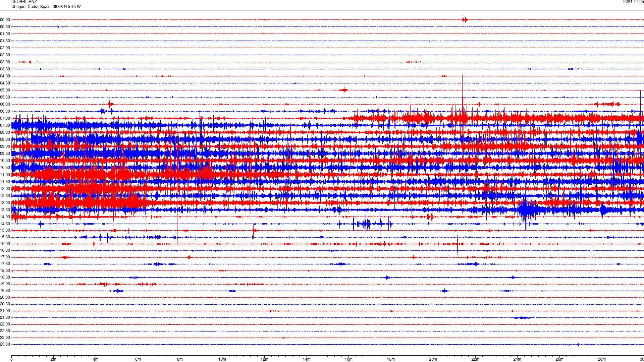
Task: Click the 2m tick on the time axis
Action: [x=54, y=359]
